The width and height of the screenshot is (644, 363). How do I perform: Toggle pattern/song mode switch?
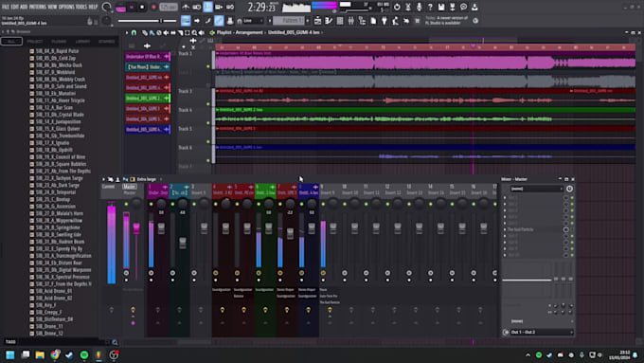121,7
